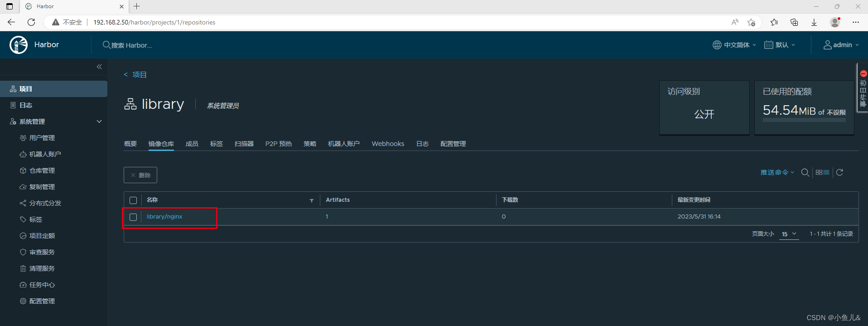Open tab actions menu icon
This screenshot has height=326, width=868.
10,6
